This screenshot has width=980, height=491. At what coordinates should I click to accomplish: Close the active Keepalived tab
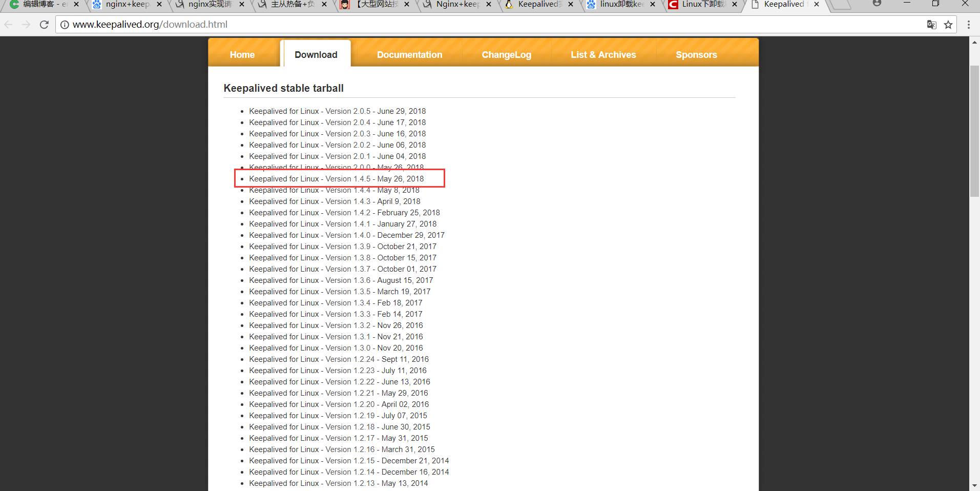point(817,4)
